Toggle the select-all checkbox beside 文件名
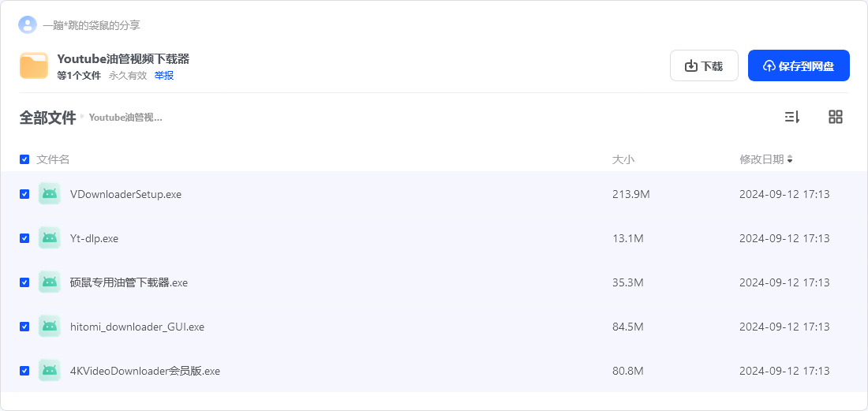Screen dimensions: 868x411 point(24,159)
